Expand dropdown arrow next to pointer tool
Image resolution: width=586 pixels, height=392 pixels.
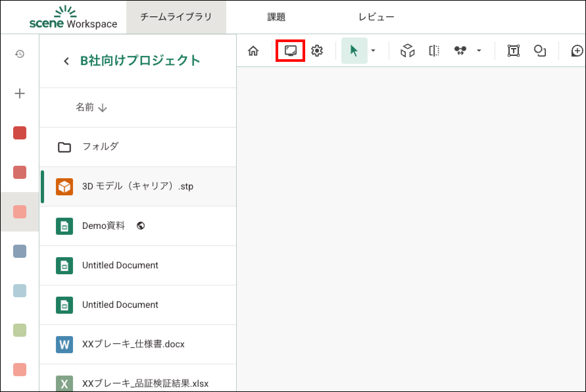click(x=373, y=51)
